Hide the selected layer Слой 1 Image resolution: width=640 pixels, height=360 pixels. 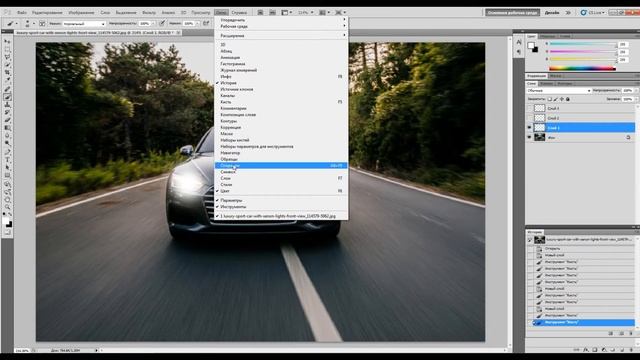tap(529, 128)
